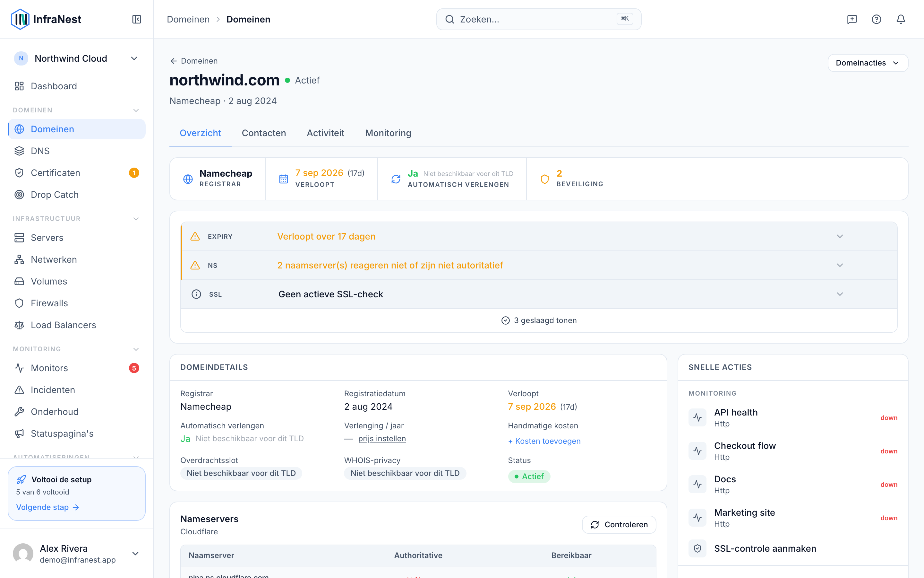Open the Domeinacties dropdown
The image size is (924, 578).
(868, 63)
